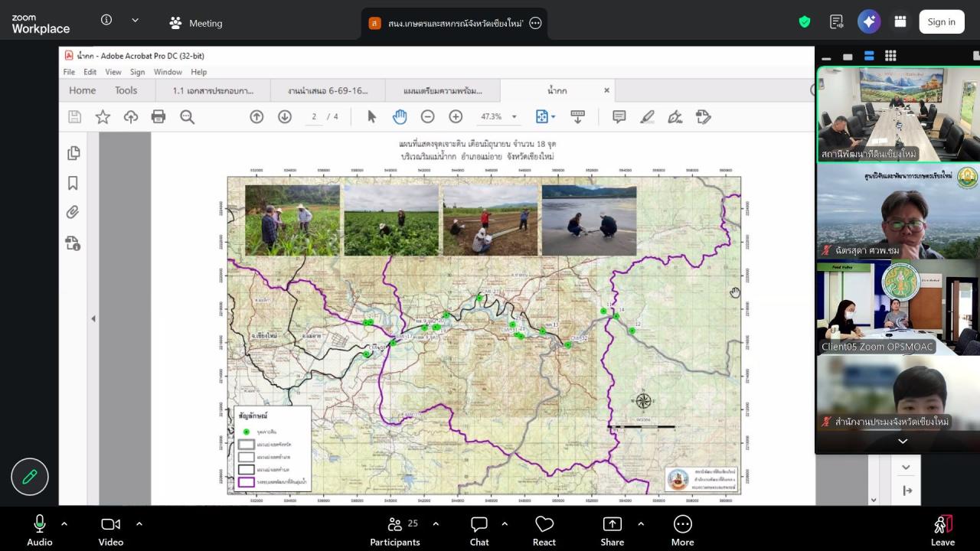Click the sign document pen icon

[x=675, y=117]
